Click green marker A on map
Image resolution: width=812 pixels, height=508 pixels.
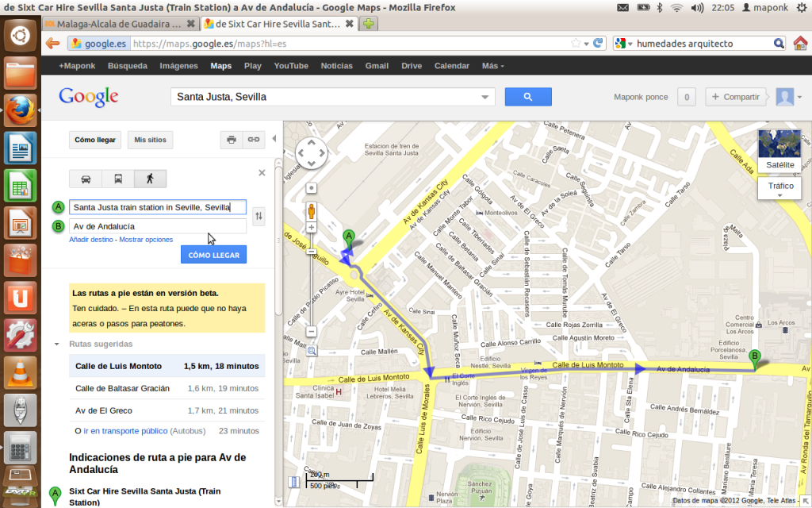pyautogui.click(x=349, y=239)
